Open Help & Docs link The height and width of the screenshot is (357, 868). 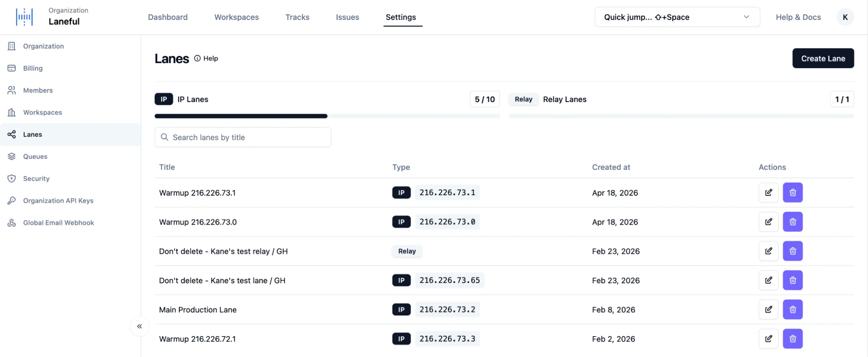click(798, 17)
